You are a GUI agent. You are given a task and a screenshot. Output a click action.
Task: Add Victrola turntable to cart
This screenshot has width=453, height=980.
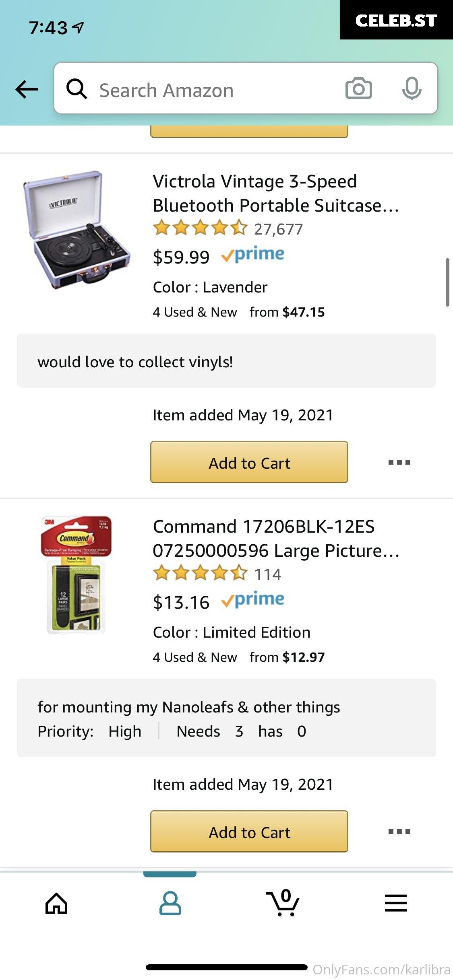(x=249, y=462)
